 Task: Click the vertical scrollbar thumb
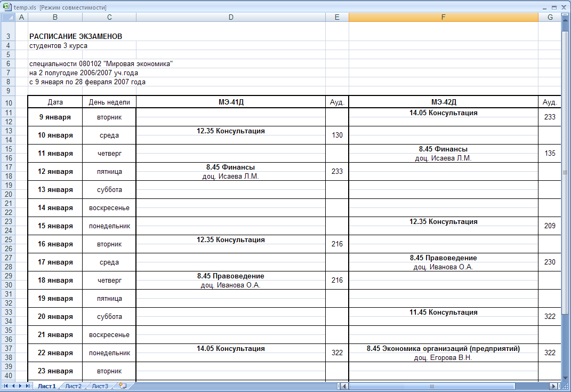click(x=565, y=172)
